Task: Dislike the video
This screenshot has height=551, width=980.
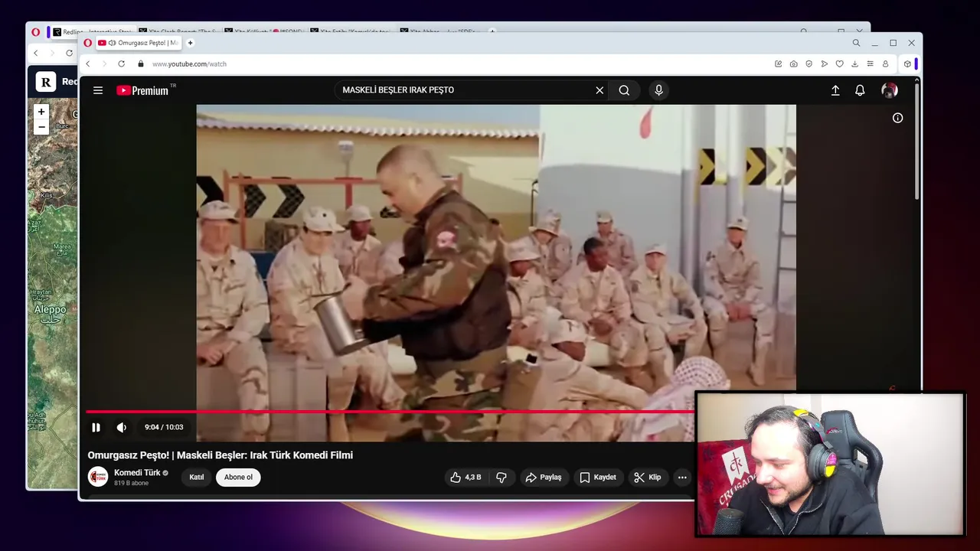Action: (x=501, y=478)
